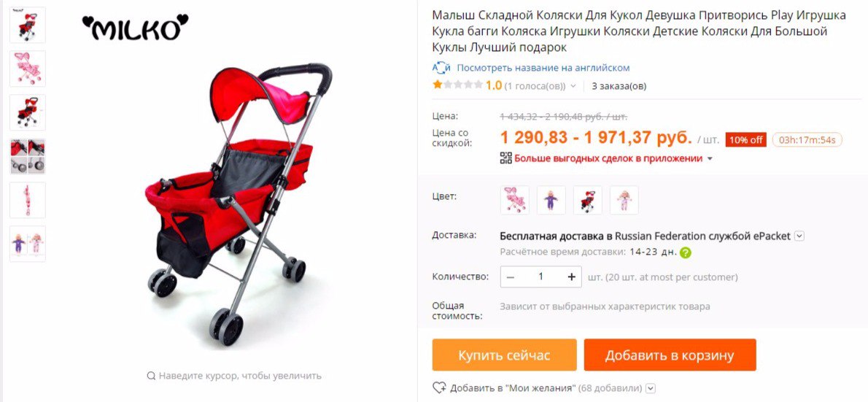
Task: Open the ePacket delivery options dropdown
Action: [799, 236]
